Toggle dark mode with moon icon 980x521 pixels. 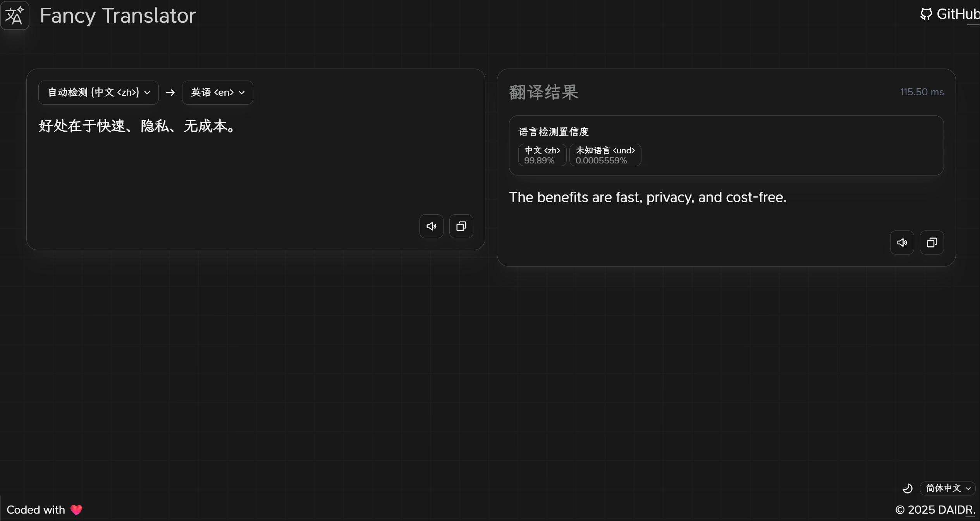pyautogui.click(x=907, y=488)
